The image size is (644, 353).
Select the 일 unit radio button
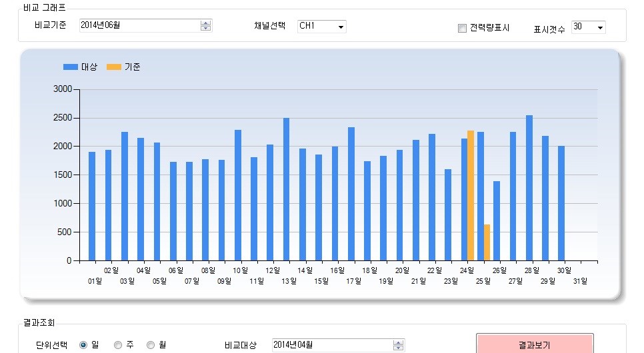tap(83, 345)
